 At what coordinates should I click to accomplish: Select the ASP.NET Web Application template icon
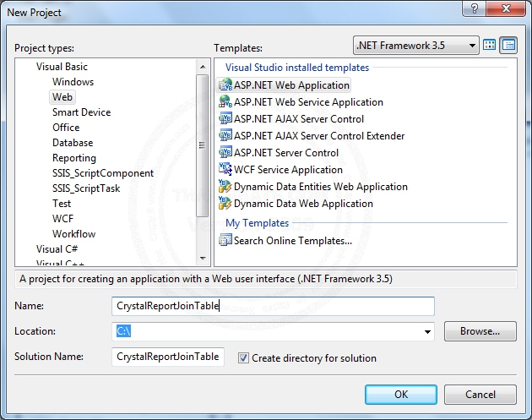click(x=225, y=85)
